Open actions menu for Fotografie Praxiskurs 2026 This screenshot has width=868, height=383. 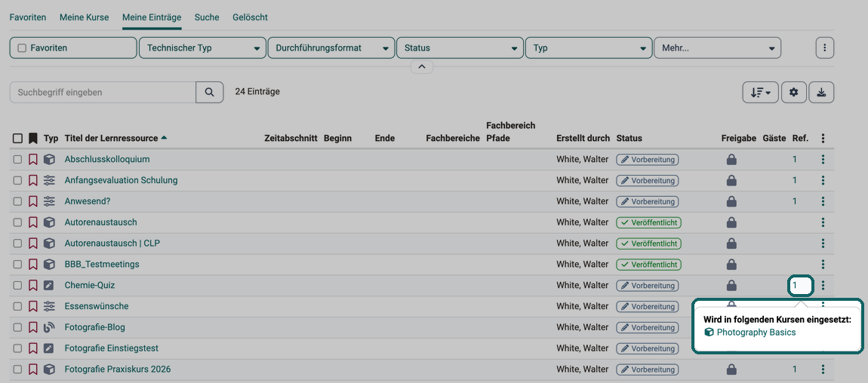point(823,369)
